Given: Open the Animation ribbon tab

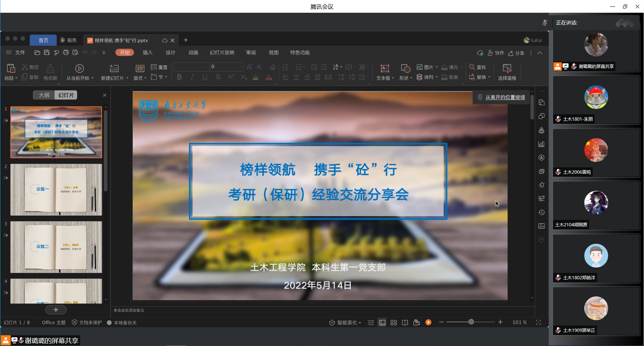Looking at the screenshot, I should pyautogui.click(x=193, y=53).
